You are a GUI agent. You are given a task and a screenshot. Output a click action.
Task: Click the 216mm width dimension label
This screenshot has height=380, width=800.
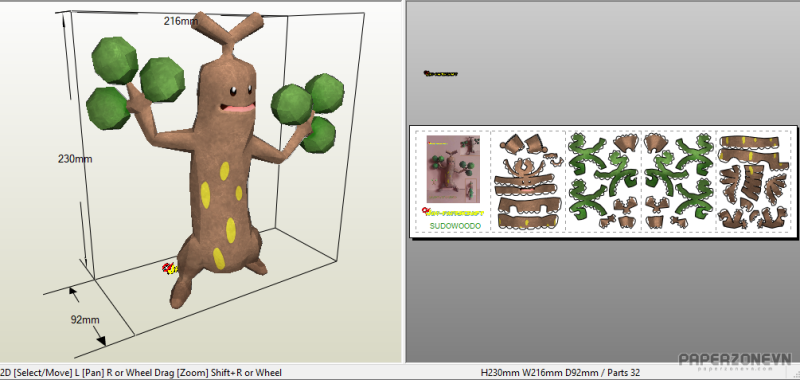[181, 21]
